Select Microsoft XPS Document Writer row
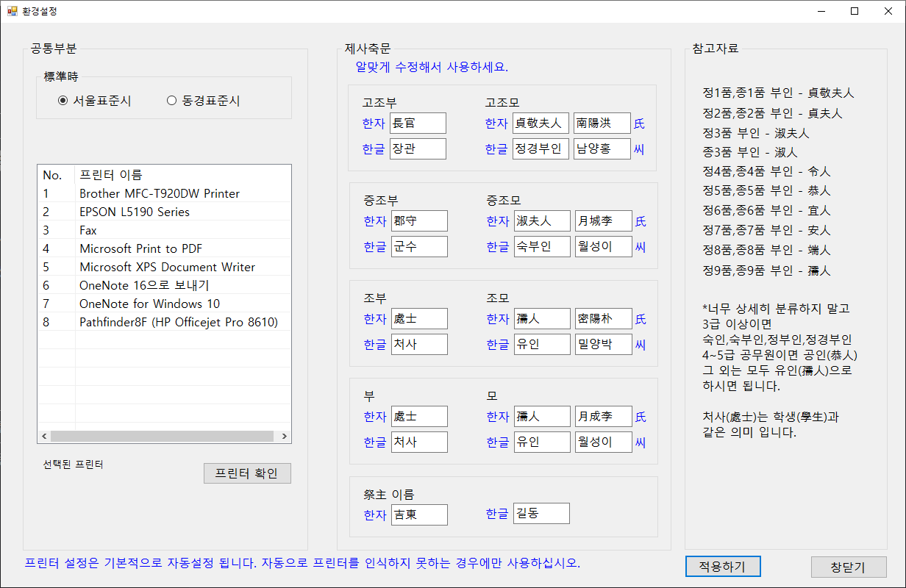906x588 pixels. click(x=164, y=267)
